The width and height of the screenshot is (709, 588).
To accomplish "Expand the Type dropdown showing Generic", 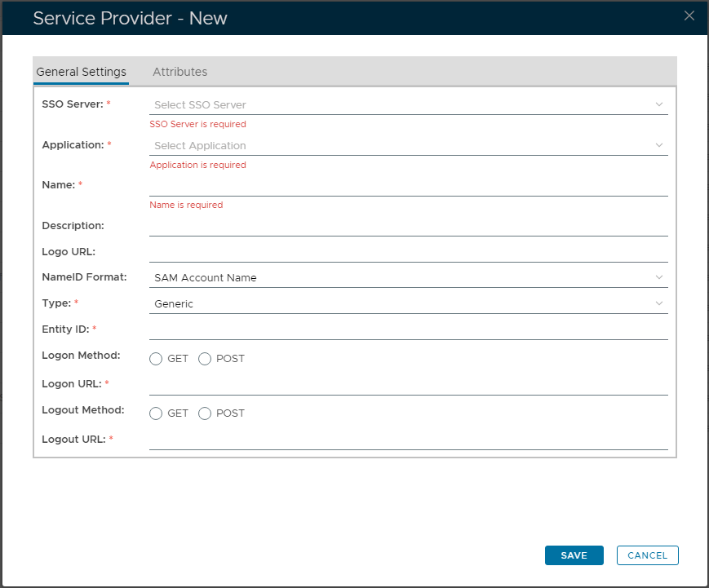I will [x=408, y=303].
